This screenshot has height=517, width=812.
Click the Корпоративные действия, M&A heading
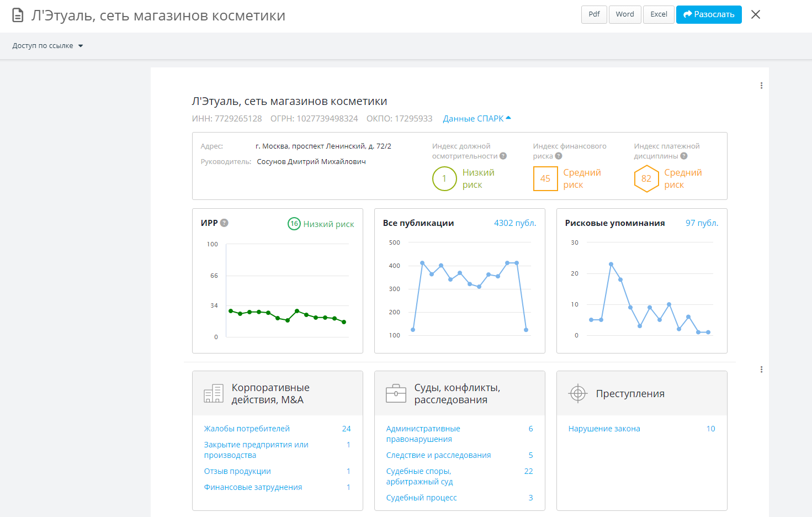coord(270,394)
